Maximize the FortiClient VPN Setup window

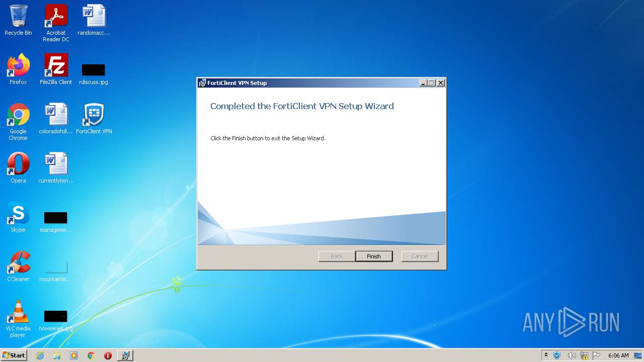pyautogui.click(x=431, y=83)
